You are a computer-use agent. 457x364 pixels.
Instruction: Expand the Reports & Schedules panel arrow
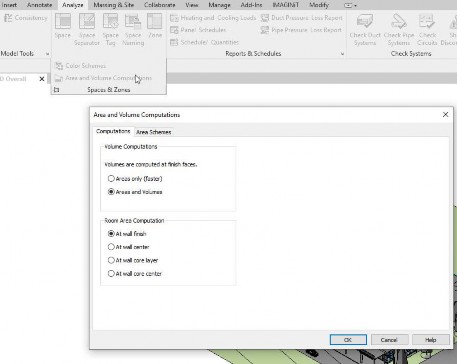(x=342, y=54)
